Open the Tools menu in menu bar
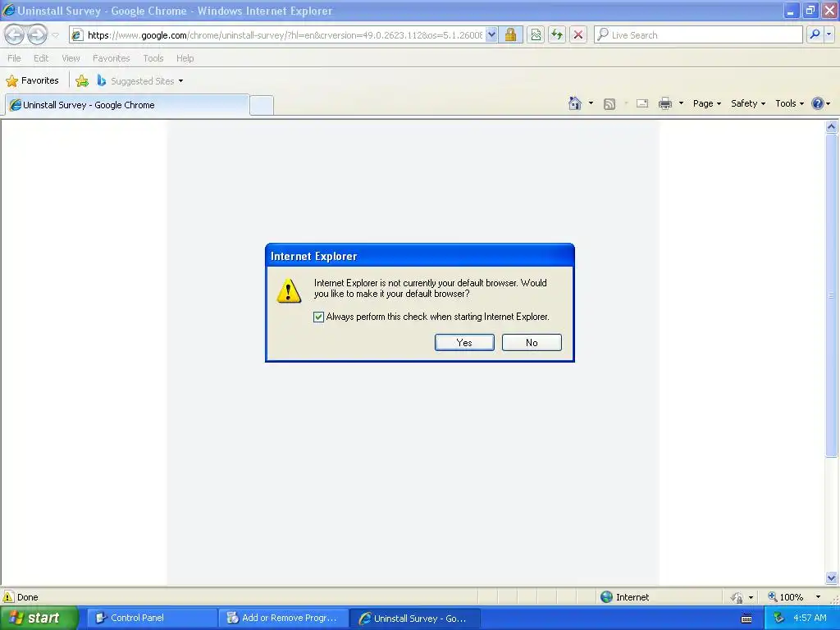Viewport: 840px width, 630px height. click(153, 58)
